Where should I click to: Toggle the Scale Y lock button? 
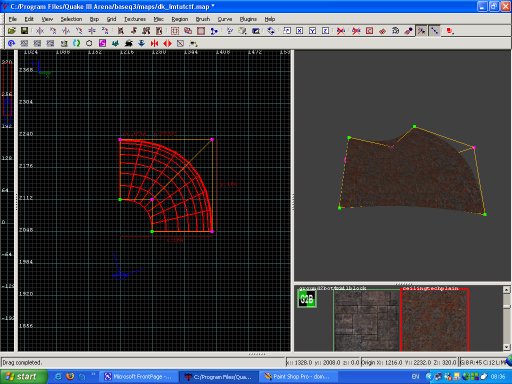[312, 31]
